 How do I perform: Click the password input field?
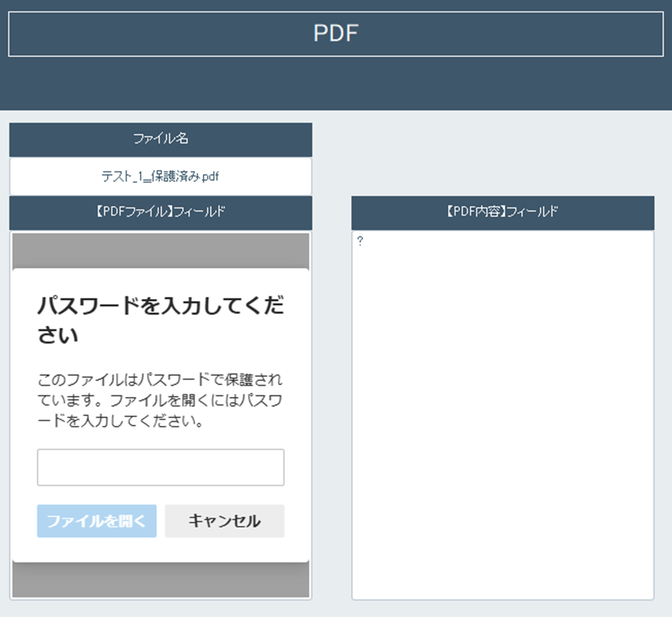click(x=160, y=467)
